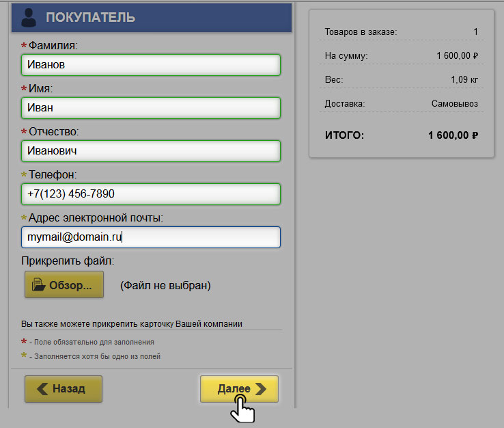Click the left chevron arrow on Назад

(42, 389)
